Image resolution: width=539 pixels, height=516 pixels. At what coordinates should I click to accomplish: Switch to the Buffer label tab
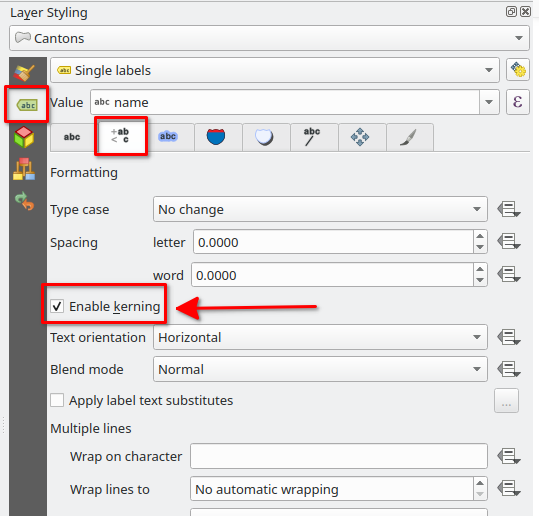coord(168,137)
